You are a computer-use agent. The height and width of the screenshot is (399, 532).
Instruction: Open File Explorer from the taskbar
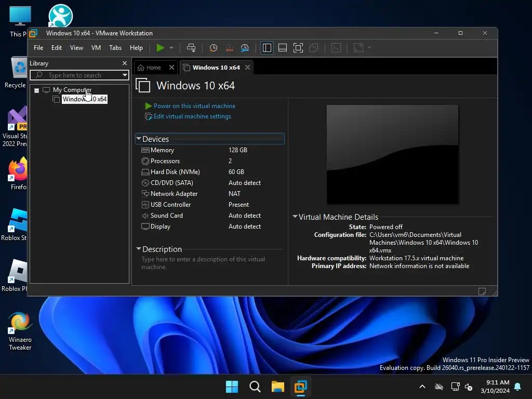click(x=277, y=387)
